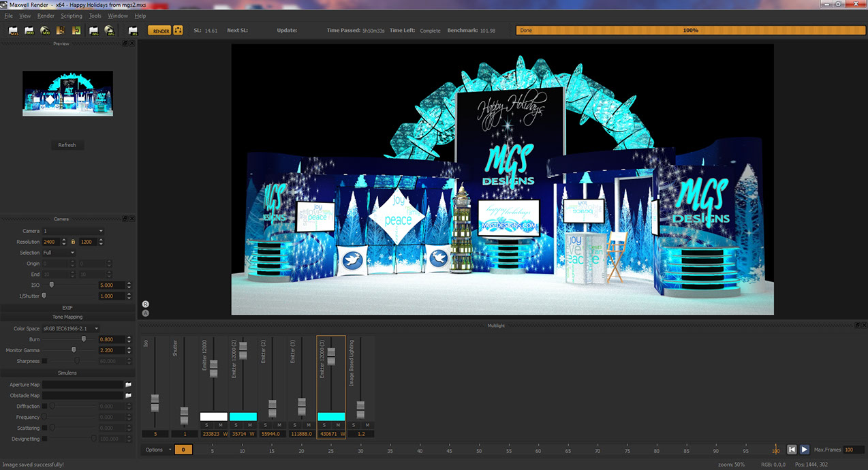Click the resolution aspect ratio lock icon
Image resolution: width=868 pixels, height=470 pixels.
point(74,242)
